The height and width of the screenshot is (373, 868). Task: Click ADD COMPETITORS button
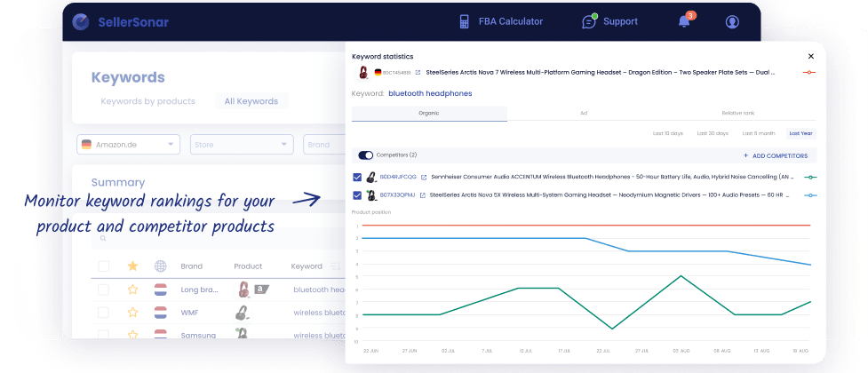[x=777, y=155]
